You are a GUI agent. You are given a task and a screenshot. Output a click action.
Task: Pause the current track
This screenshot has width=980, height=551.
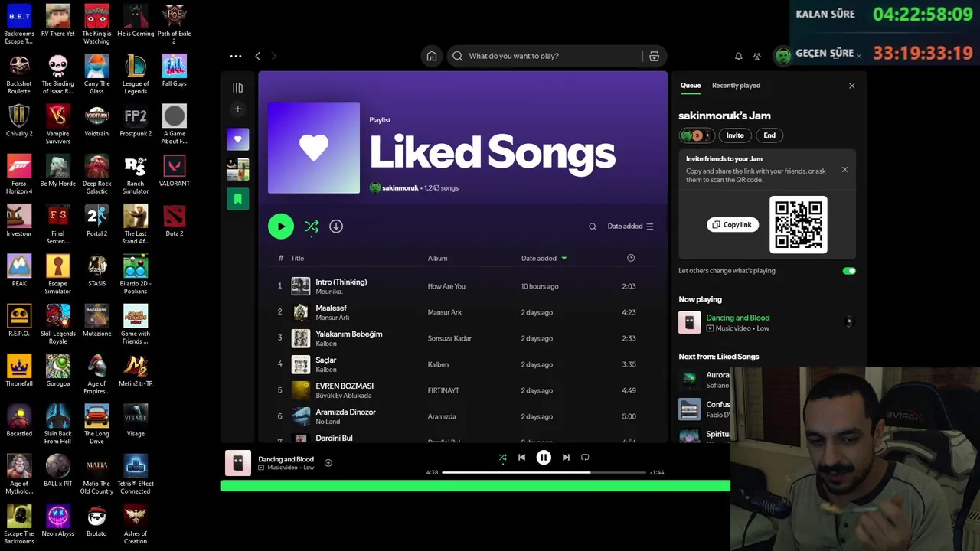pyautogui.click(x=544, y=458)
